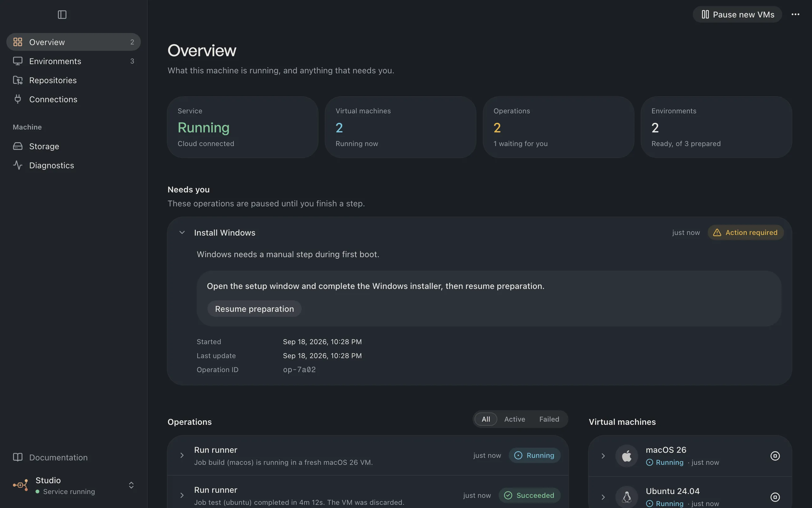Open Storage under Machine
This screenshot has width=812, height=508.
pyautogui.click(x=74, y=146)
